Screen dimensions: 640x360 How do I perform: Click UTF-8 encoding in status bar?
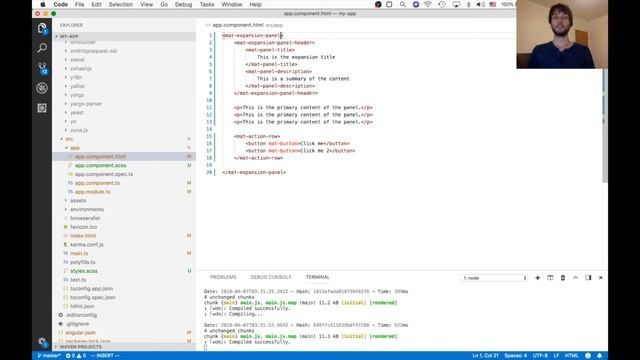coord(540,356)
